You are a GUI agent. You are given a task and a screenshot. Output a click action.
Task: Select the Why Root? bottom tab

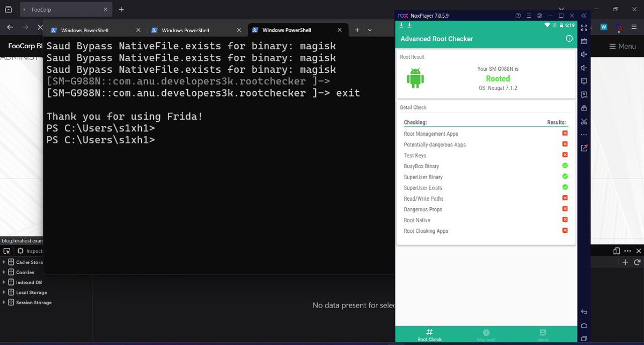(x=486, y=335)
